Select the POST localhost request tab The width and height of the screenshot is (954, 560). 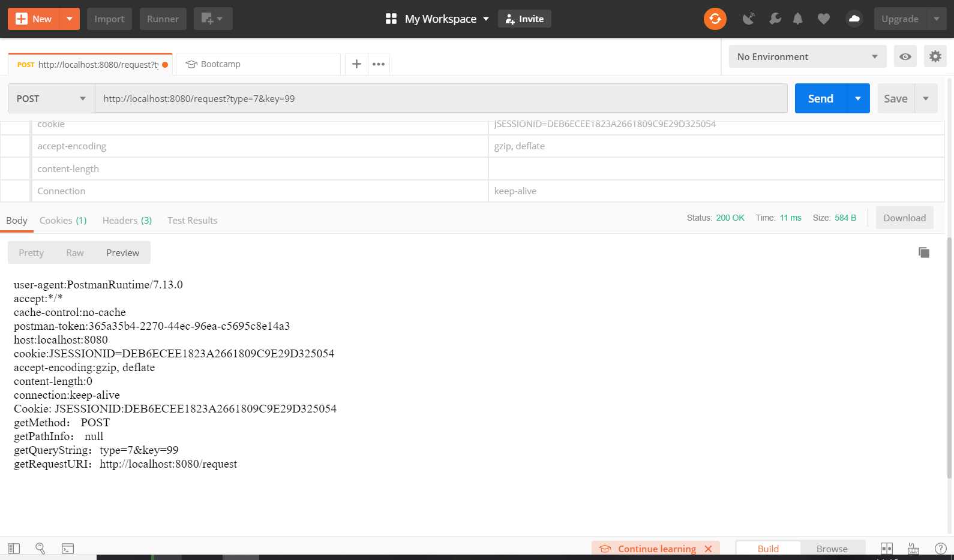click(x=90, y=64)
